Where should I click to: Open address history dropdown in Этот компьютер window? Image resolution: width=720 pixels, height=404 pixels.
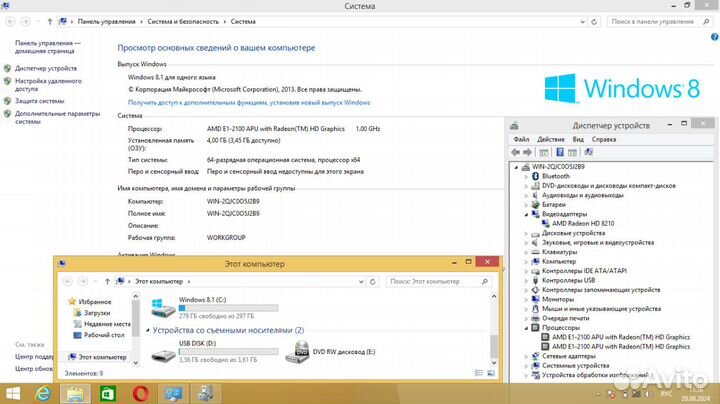[361, 281]
